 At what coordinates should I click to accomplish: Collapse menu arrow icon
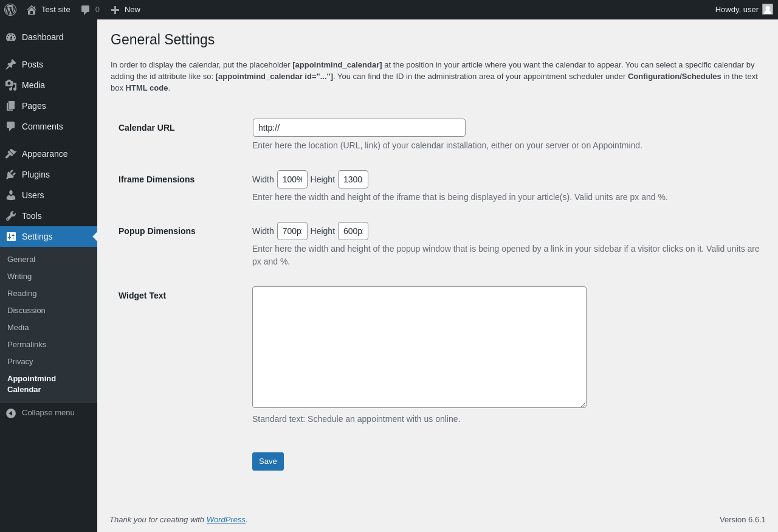click(x=11, y=413)
